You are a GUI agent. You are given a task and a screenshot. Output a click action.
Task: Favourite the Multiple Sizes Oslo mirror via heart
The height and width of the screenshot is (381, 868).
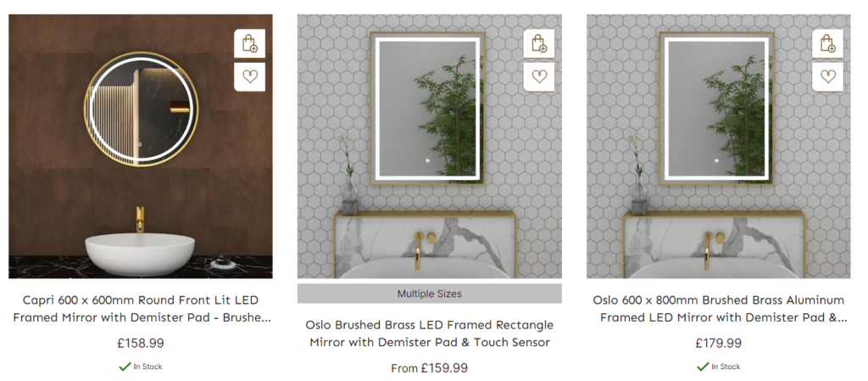539,76
